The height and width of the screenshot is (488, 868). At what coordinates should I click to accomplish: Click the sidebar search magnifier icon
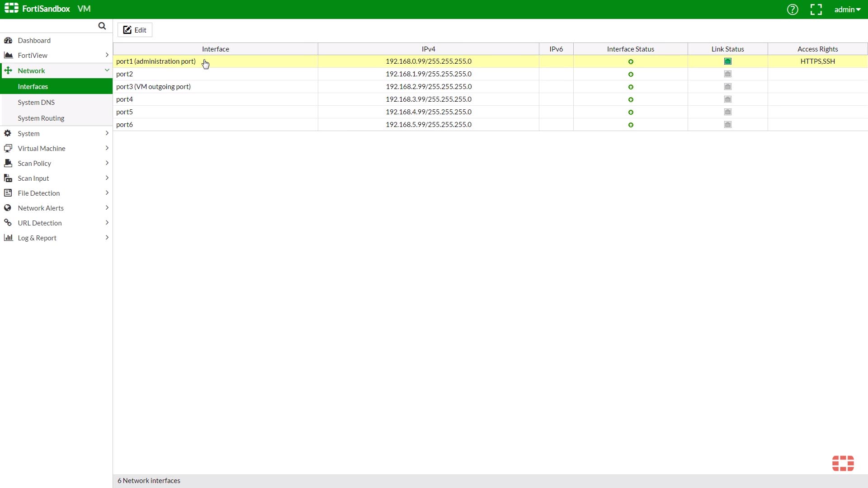point(102,26)
